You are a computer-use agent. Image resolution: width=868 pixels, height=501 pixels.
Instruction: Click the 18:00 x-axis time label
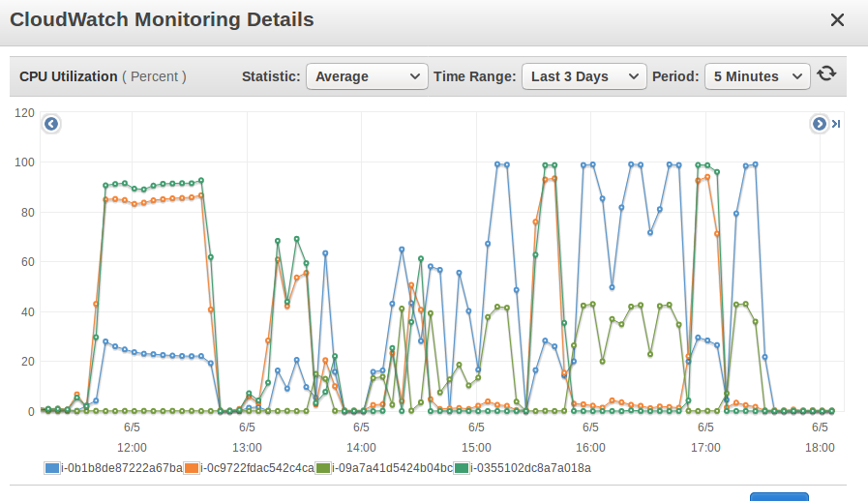(x=820, y=447)
